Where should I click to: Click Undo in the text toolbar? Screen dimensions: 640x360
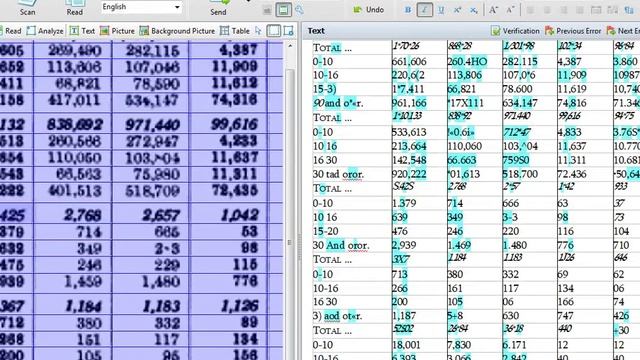pyautogui.click(x=369, y=10)
